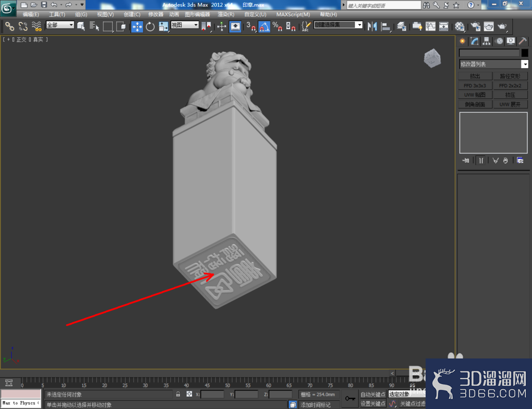Toggle Window/Crossing selection mode

pyautogui.click(x=121, y=26)
